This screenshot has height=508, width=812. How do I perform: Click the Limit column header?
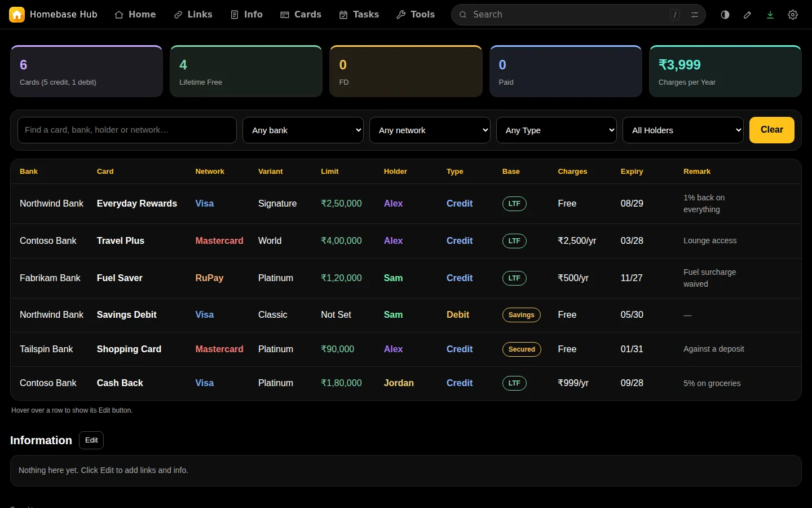[330, 172]
